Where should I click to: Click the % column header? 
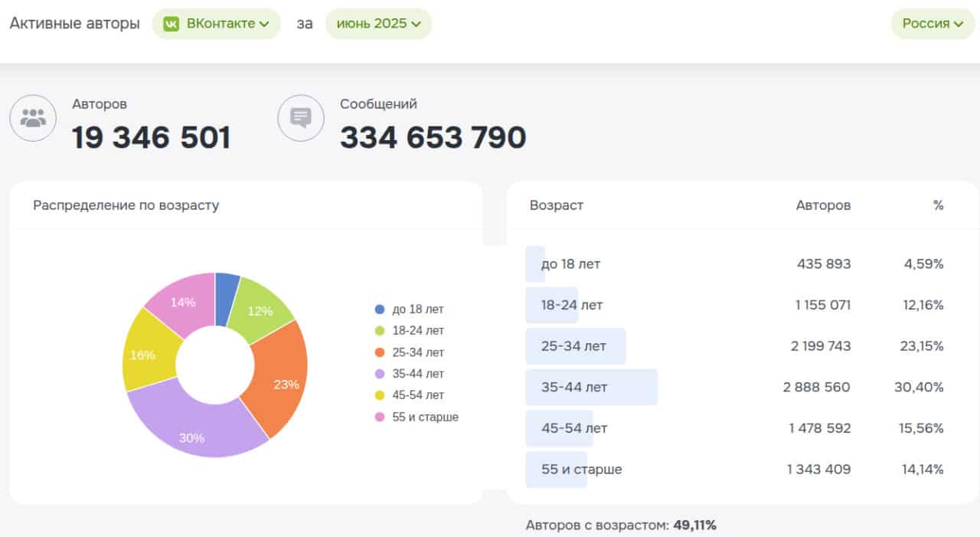click(938, 205)
